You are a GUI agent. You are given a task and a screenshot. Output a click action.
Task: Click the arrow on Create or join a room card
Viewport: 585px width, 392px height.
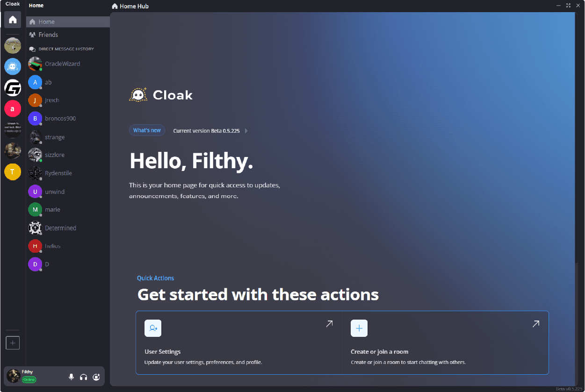[536, 324]
